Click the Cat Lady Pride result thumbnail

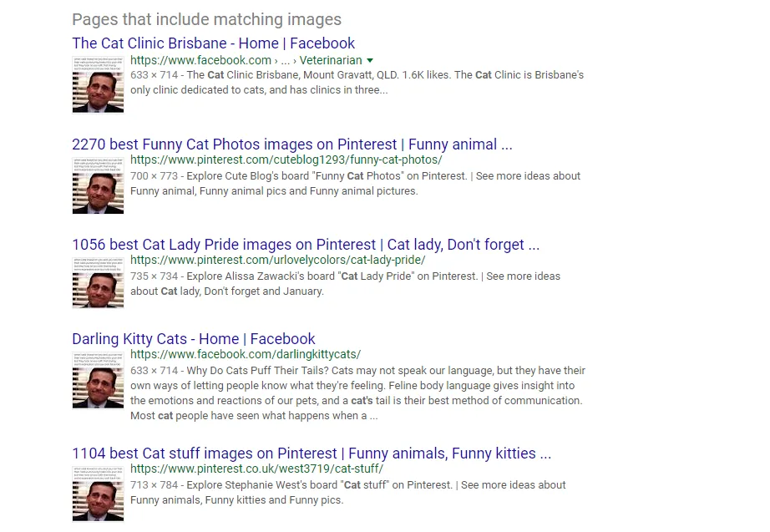[x=99, y=283]
